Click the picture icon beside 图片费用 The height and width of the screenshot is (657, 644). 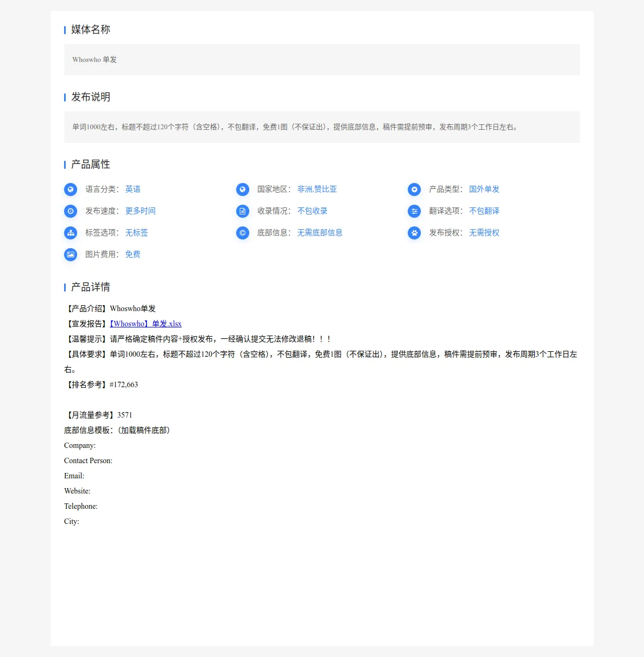pyautogui.click(x=71, y=255)
